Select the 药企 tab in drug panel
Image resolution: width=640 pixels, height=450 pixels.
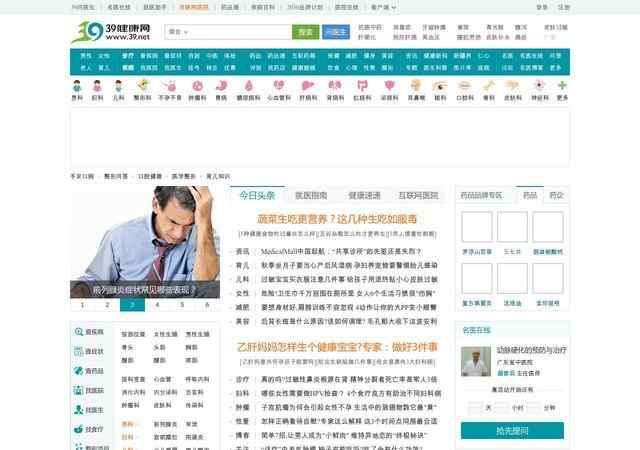coord(556,195)
